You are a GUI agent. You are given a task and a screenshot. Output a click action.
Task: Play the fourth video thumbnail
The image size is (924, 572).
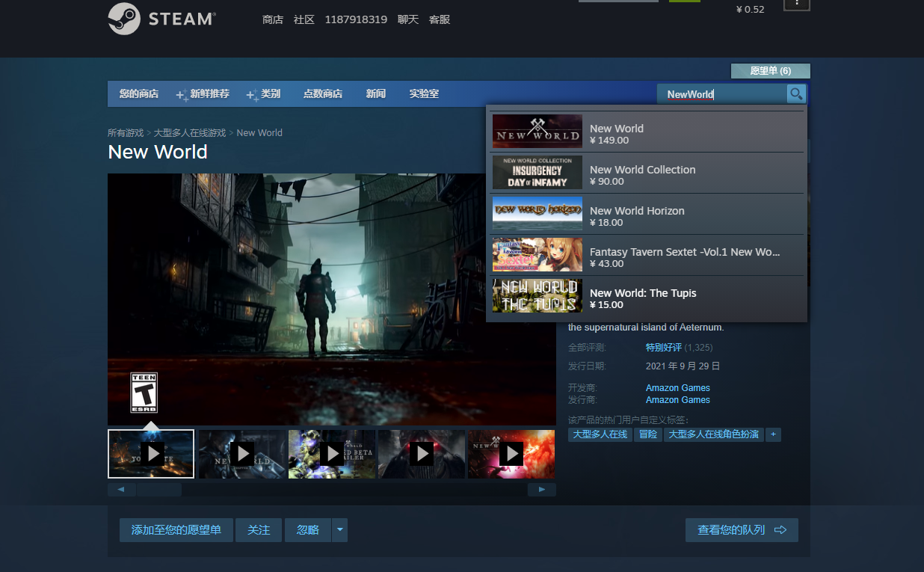point(422,453)
